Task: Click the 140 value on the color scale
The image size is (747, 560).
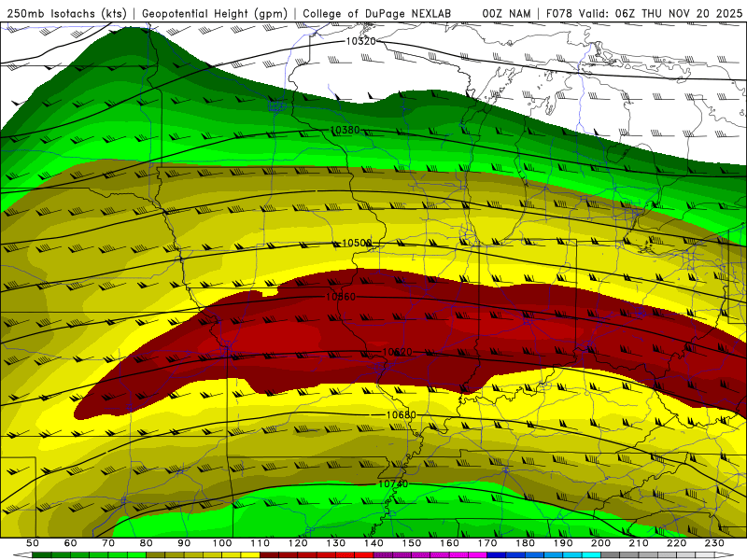Action: (x=373, y=543)
